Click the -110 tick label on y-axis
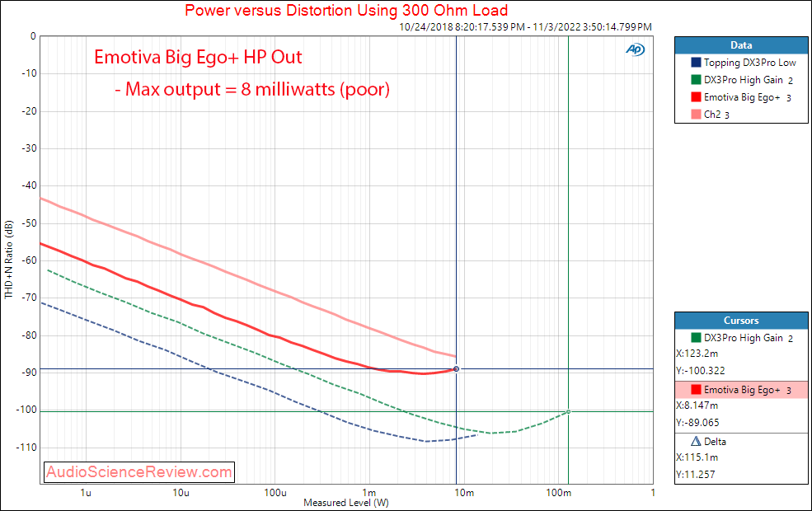The image size is (812, 511). pos(26,447)
